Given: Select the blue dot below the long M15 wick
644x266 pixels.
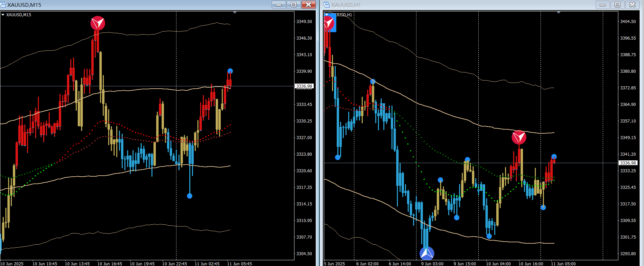Looking at the screenshot, I should 190,196.
